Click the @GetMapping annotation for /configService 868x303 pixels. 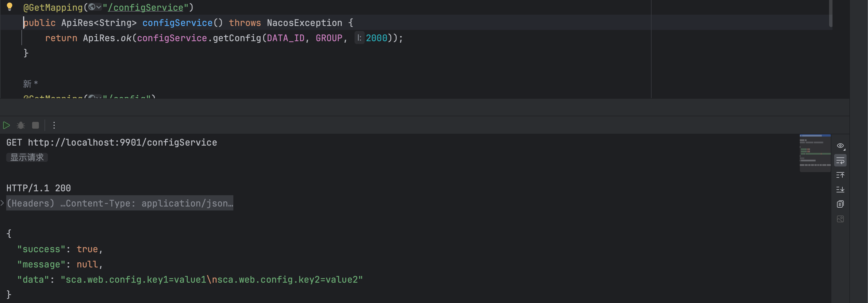pos(53,7)
